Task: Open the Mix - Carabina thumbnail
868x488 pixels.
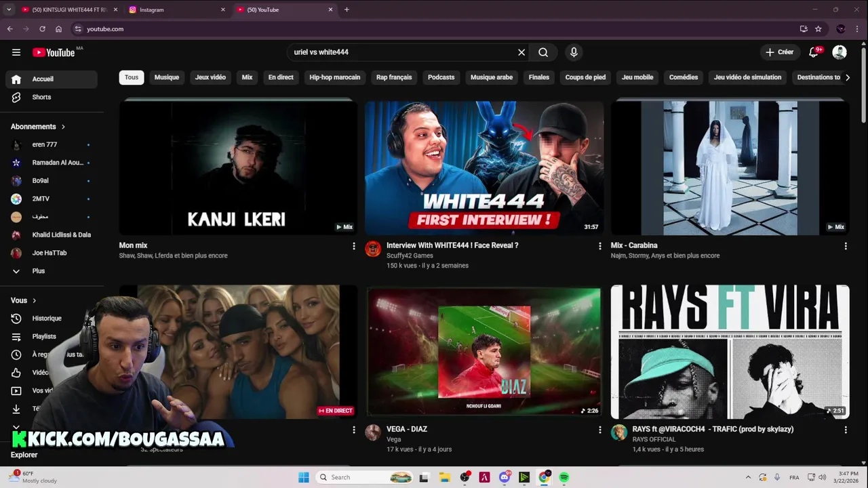Action: [730, 168]
